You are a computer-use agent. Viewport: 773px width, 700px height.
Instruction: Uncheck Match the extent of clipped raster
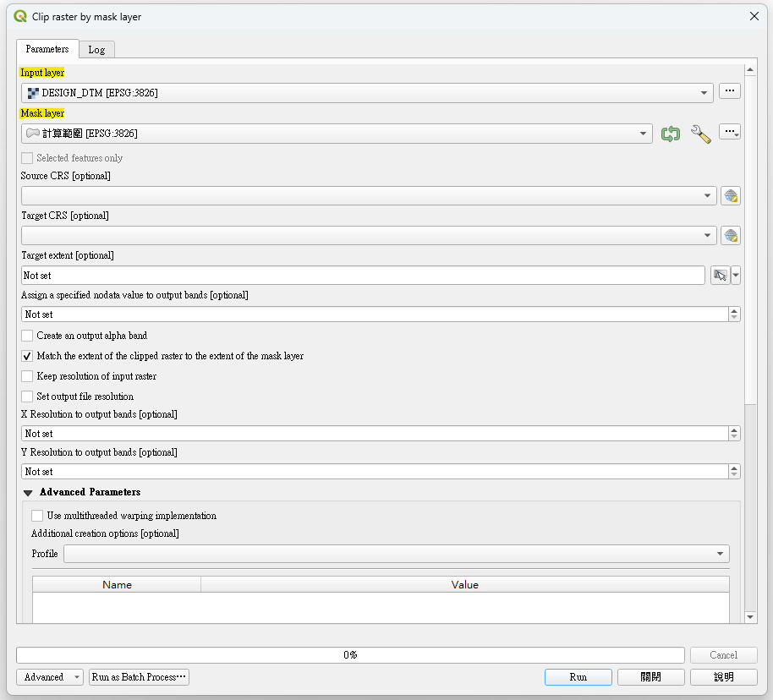point(28,356)
